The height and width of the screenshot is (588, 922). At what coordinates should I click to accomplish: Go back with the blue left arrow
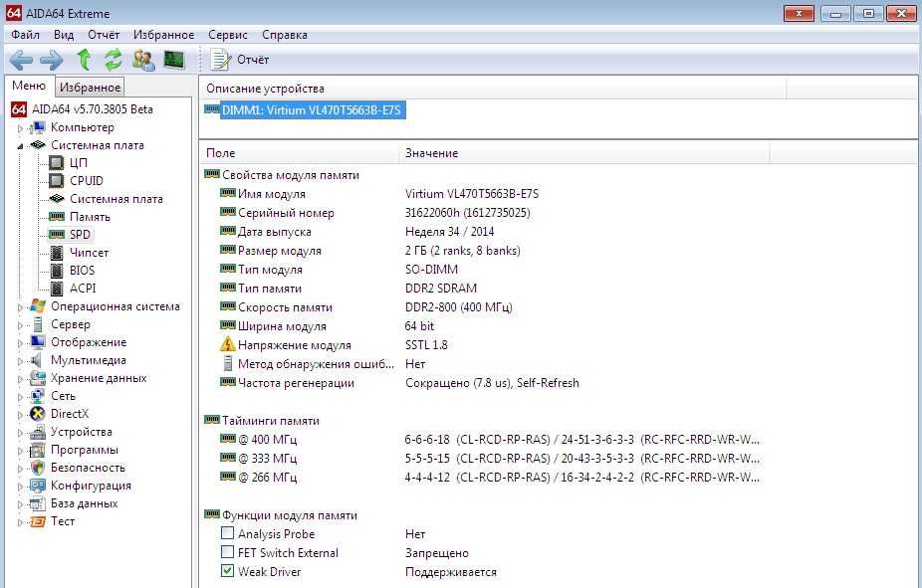21,60
